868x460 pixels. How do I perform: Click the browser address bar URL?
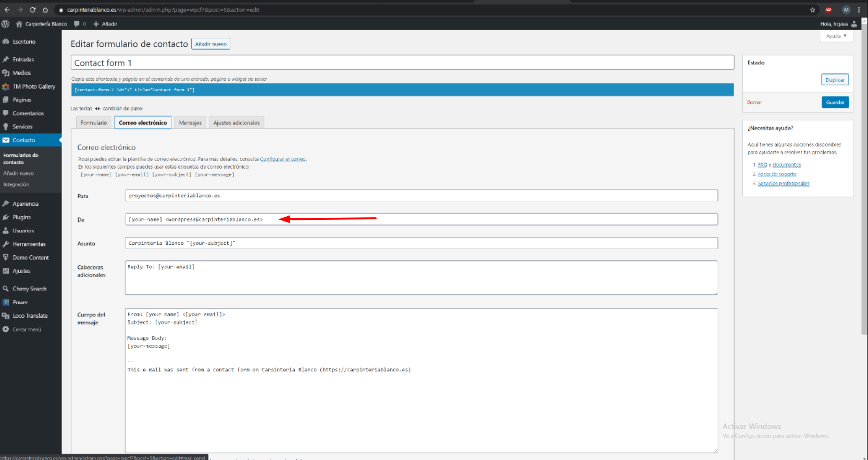(163, 10)
